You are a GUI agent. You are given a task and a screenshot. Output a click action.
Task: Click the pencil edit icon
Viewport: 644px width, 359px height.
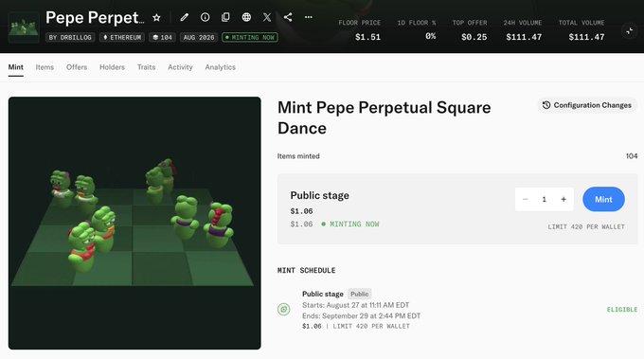coord(184,17)
